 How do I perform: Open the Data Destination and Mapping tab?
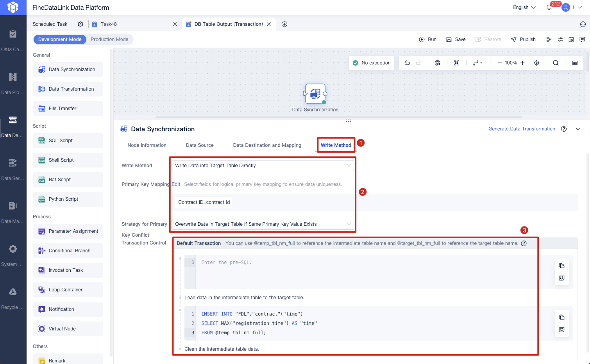[x=267, y=145]
